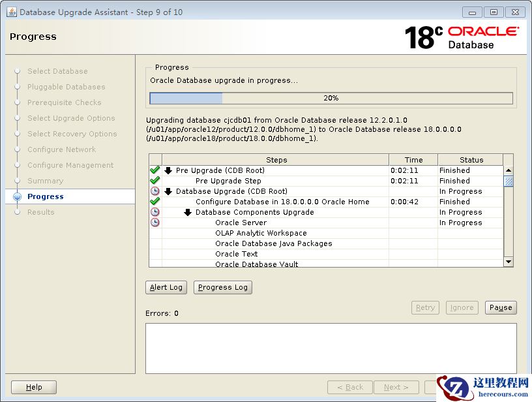
Task: Click green checkmark beside Pre Upgrade Step
Action: [155, 181]
